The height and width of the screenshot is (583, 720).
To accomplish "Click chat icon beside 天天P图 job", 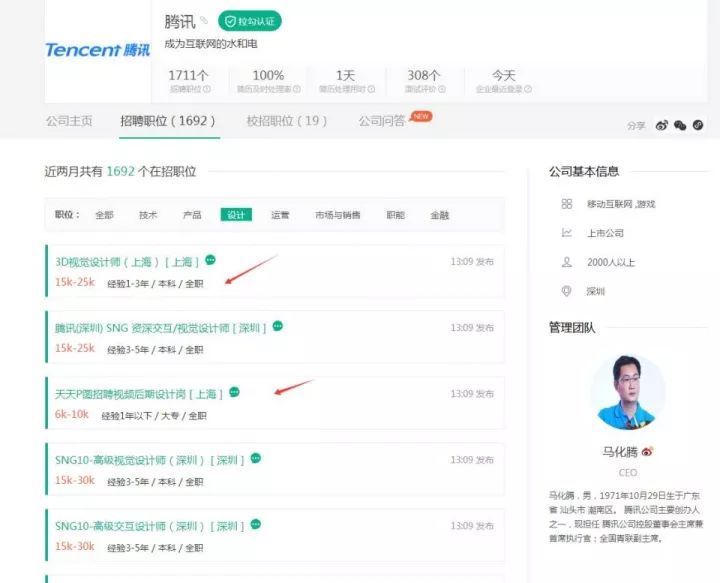I will [234, 392].
